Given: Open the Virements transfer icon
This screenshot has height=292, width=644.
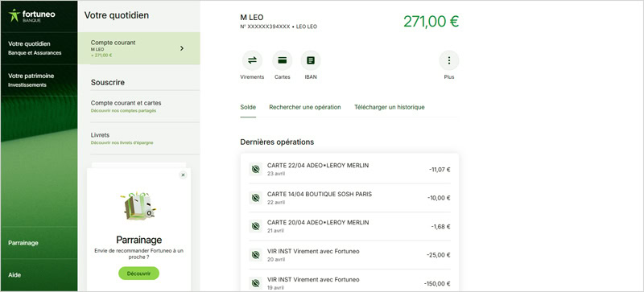Looking at the screenshot, I should click(252, 60).
